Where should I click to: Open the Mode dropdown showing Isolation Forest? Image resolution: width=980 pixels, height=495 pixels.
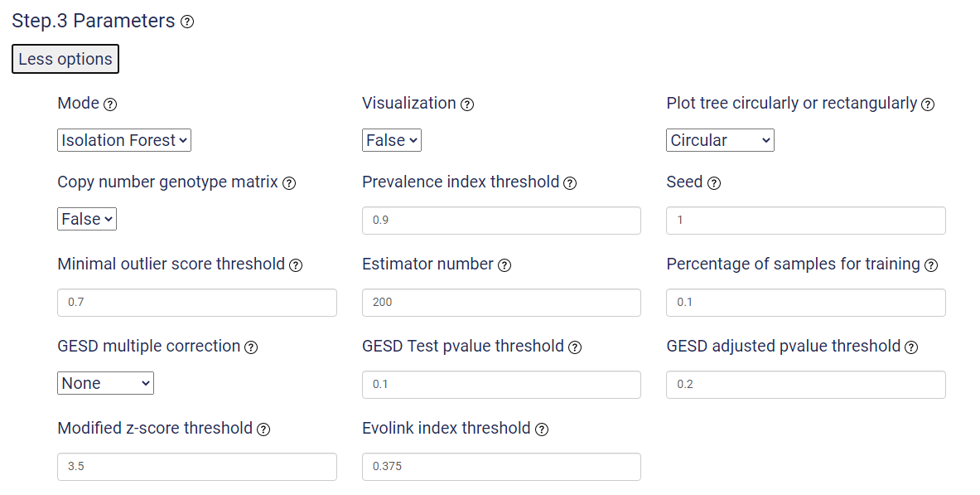(123, 140)
